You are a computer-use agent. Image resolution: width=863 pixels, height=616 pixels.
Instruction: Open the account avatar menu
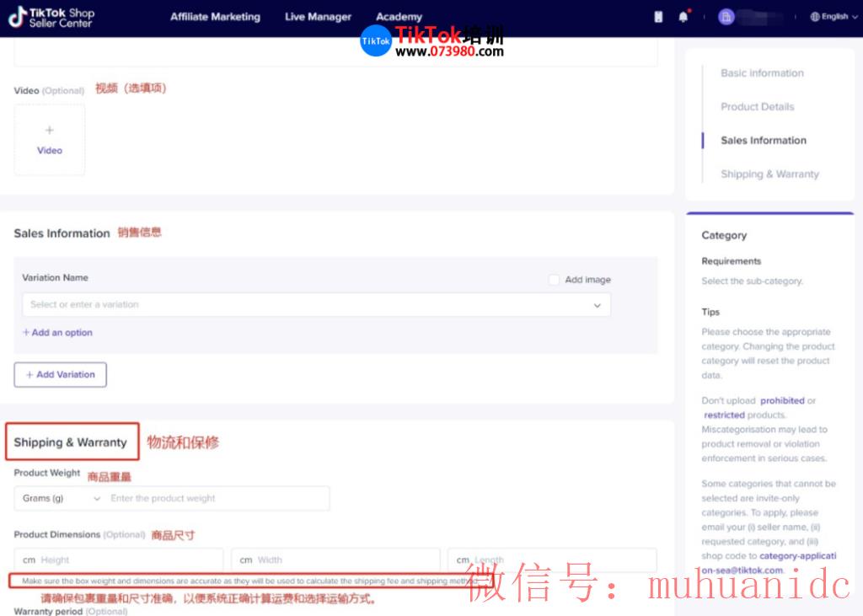tap(726, 16)
